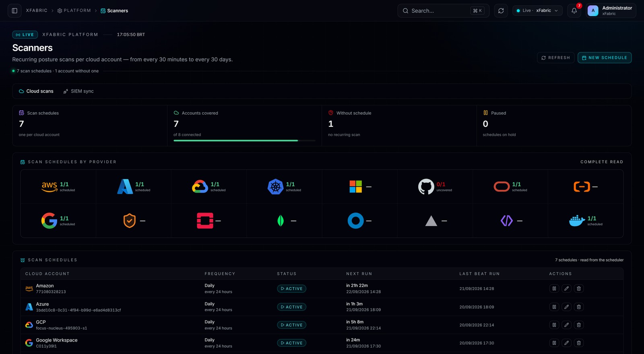Switch to the Cloud scans tab

tap(36, 91)
